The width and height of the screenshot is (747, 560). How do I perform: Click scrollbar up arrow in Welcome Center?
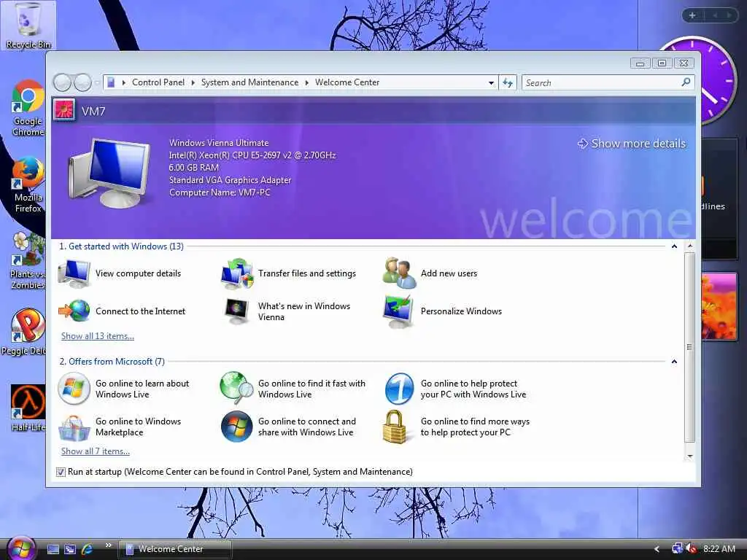pyautogui.click(x=689, y=246)
